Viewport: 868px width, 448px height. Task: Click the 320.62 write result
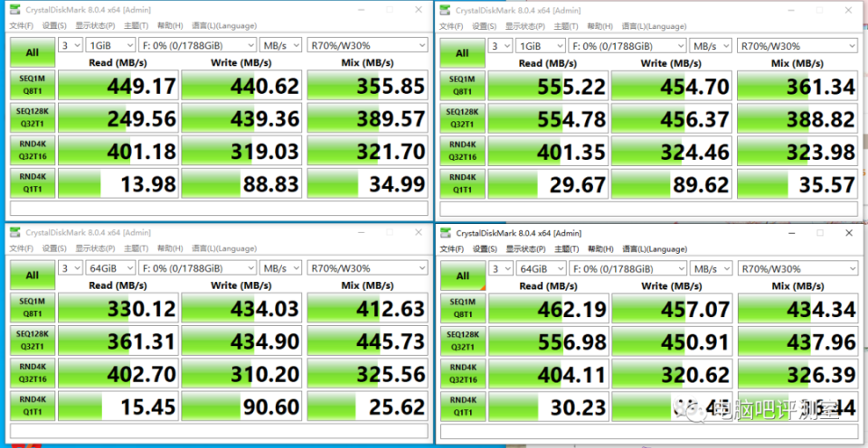672,373
